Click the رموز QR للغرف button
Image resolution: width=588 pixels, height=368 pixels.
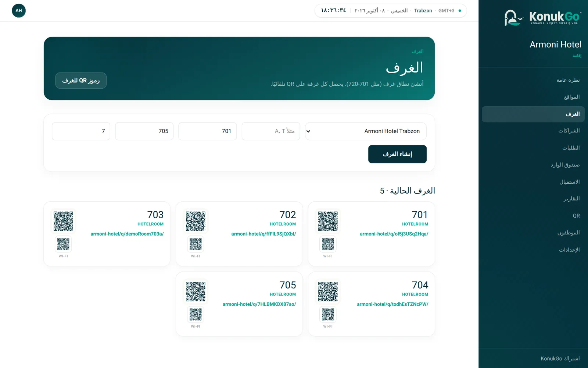(x=81, y=81)
